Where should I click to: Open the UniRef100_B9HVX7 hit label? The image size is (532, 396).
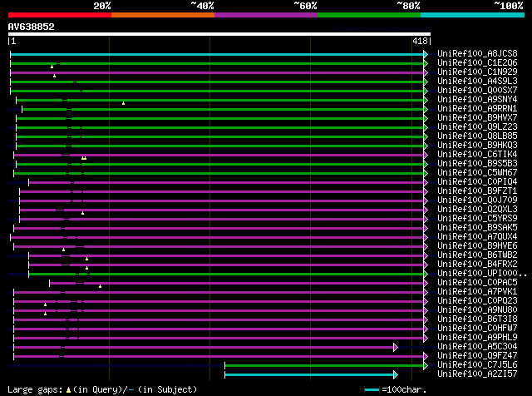477,118
